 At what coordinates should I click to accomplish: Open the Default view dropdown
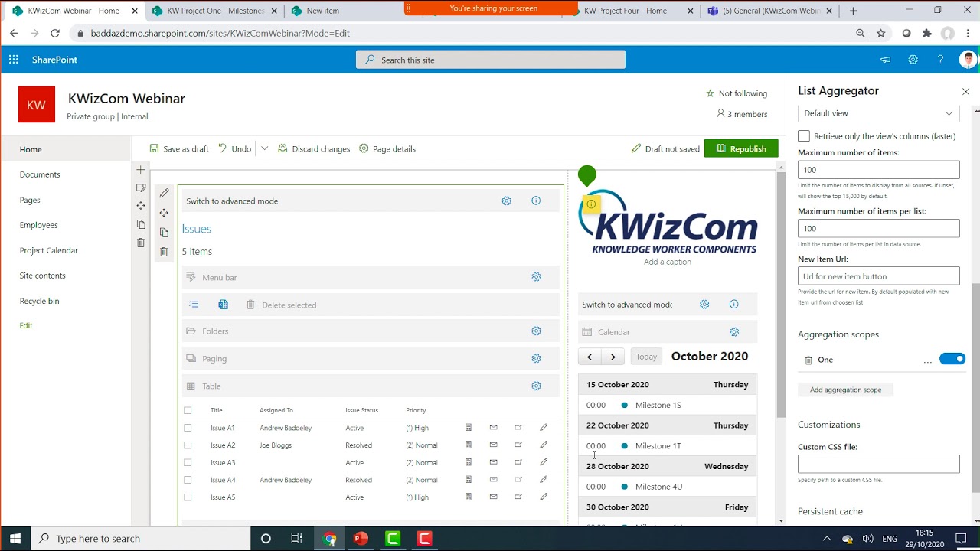coord(878,113)
